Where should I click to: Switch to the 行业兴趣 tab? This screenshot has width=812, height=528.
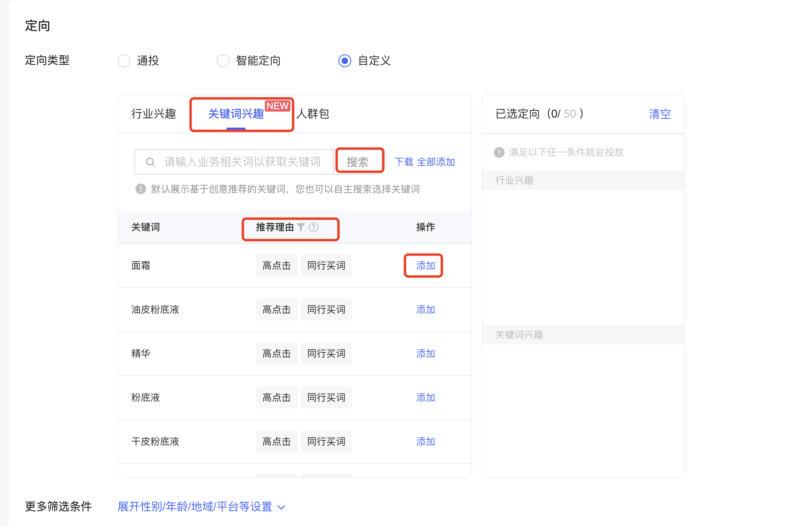click(154, 114)
